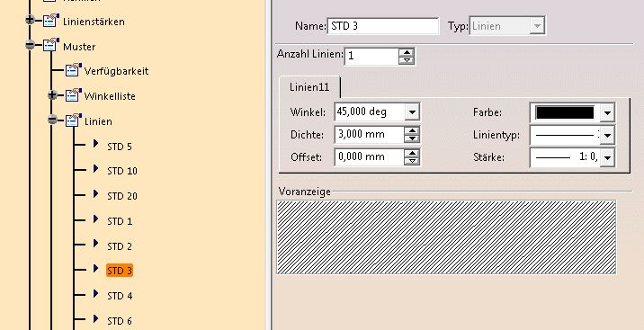Click the Muster node icon
The width and height of the screenshot is (644, 330).
(x=50, y=45)
